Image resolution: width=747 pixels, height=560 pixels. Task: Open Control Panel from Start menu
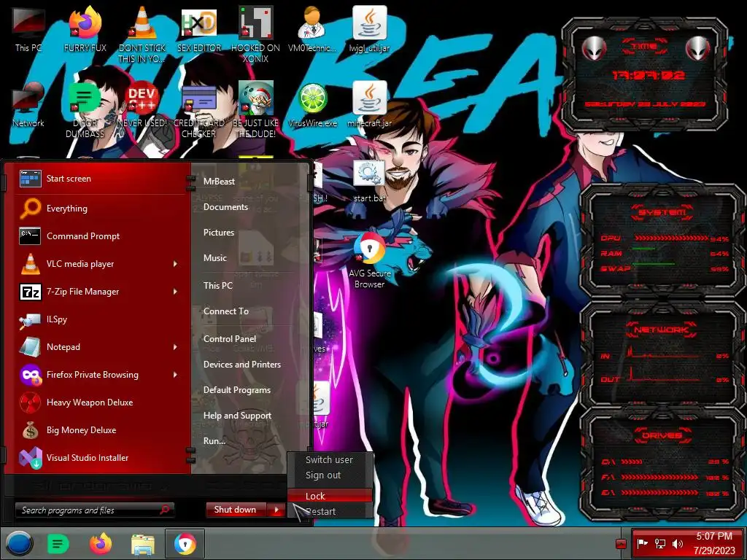[x=230, y=339]
